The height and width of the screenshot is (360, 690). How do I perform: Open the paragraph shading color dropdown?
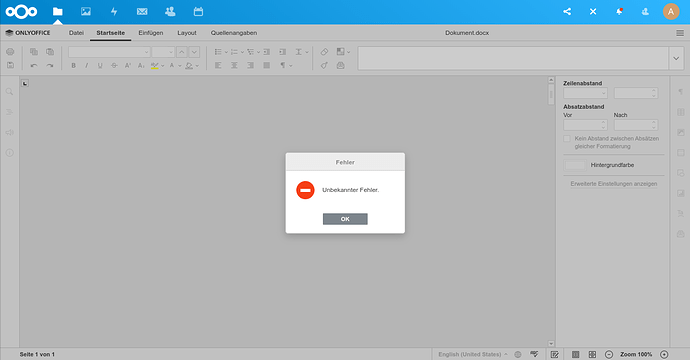pyautogui.click(x=197, y=66)
